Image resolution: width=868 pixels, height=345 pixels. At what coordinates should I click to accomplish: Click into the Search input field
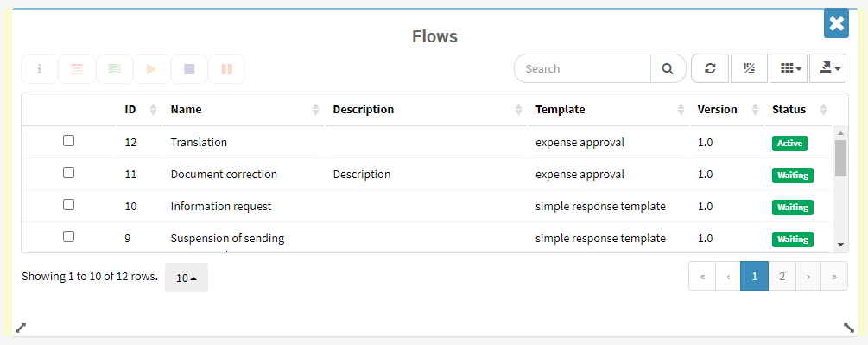point(582,68)
